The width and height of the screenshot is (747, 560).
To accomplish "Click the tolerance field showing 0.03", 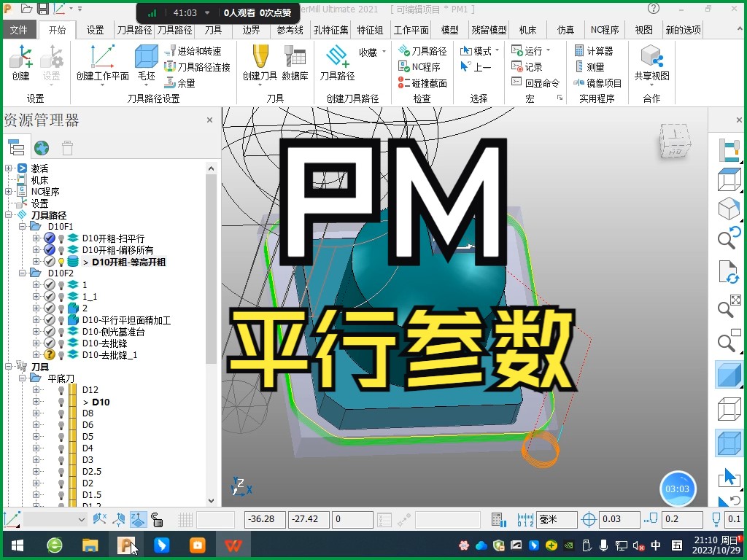I will coord(619,519).
